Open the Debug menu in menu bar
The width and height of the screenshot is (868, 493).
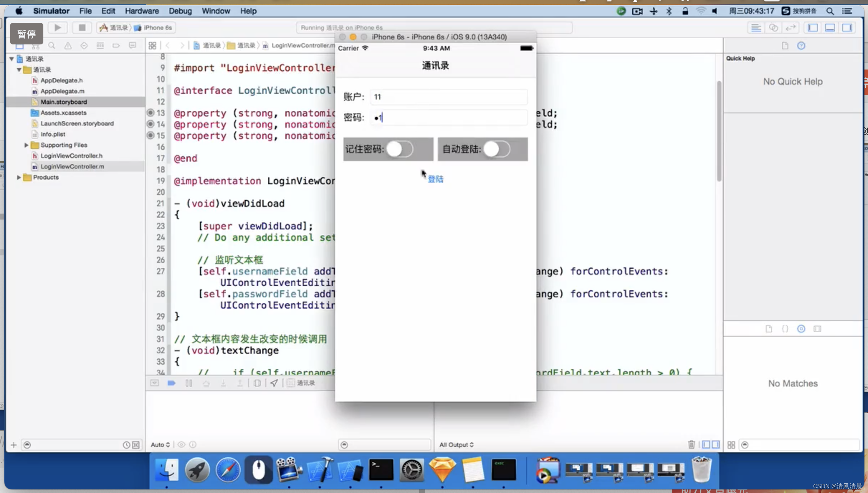(180, 11)
